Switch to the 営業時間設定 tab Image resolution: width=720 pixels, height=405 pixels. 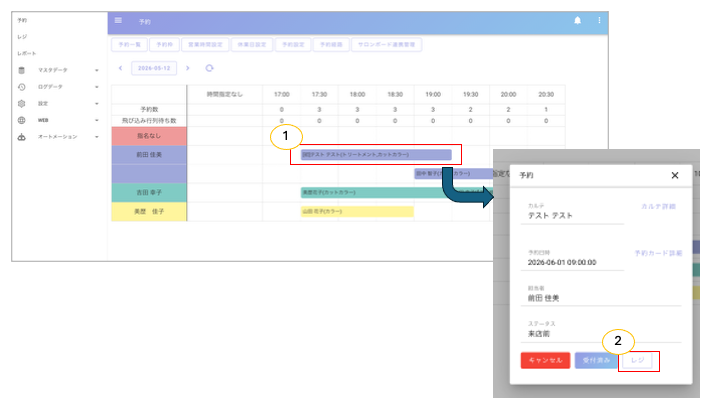pos(205,45)
